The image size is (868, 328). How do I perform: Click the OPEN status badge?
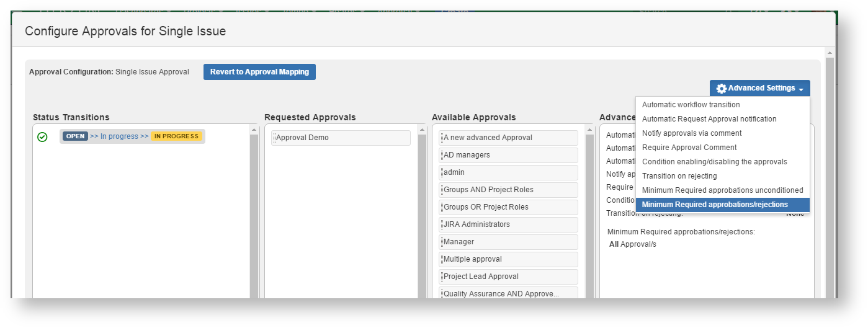click(75, 136)
